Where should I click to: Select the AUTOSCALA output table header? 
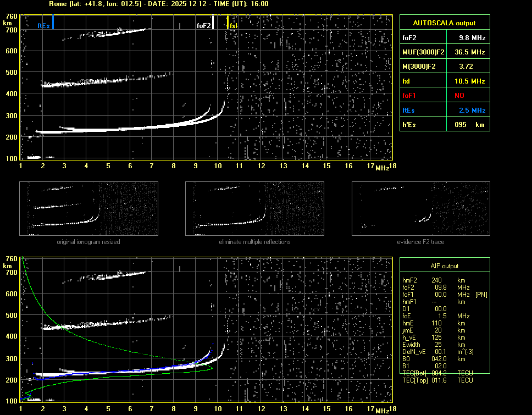tap(444, 23)
